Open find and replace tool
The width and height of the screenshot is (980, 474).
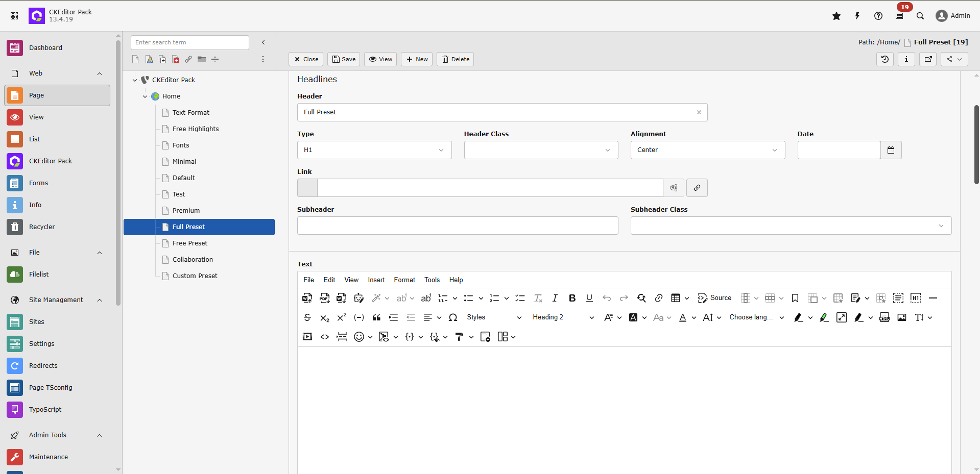(641, 298)
